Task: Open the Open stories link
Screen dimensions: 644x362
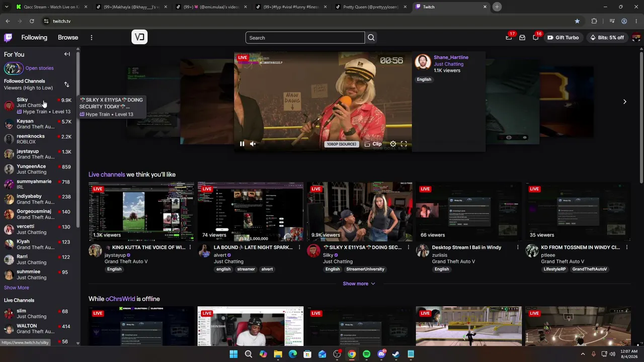Action: [x=39, y=68]
